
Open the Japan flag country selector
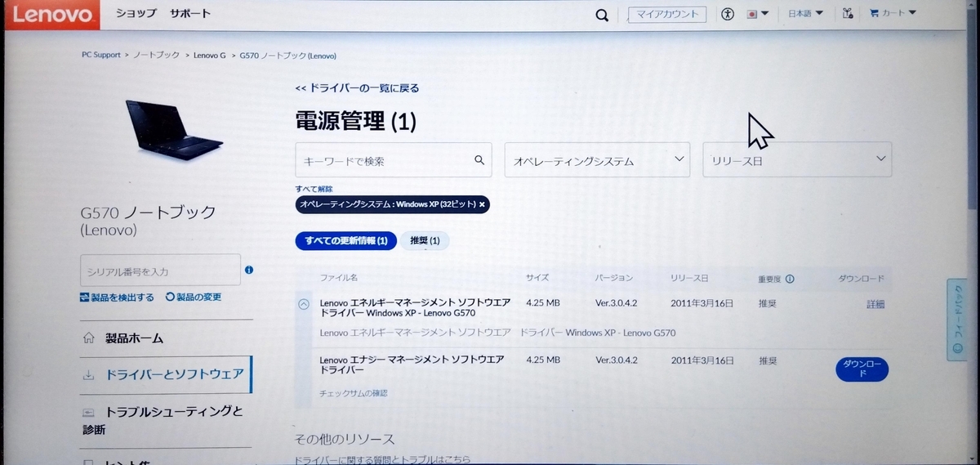(x=757, y=14)
